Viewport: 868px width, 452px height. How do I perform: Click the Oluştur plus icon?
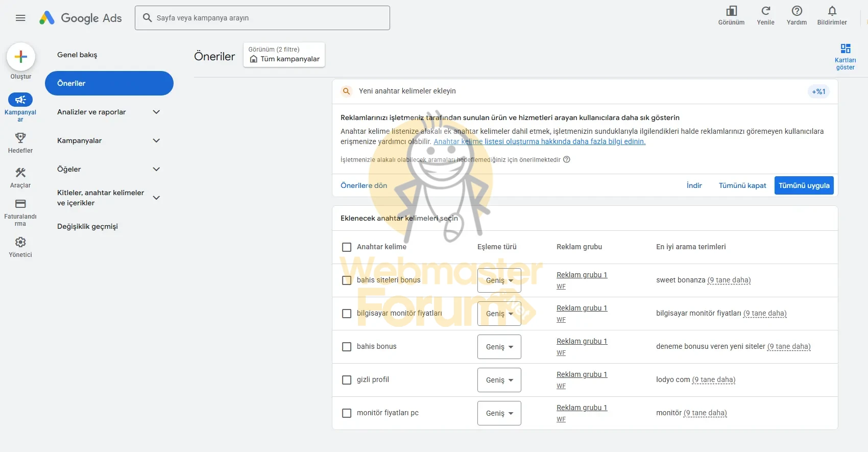click(21, 57)
